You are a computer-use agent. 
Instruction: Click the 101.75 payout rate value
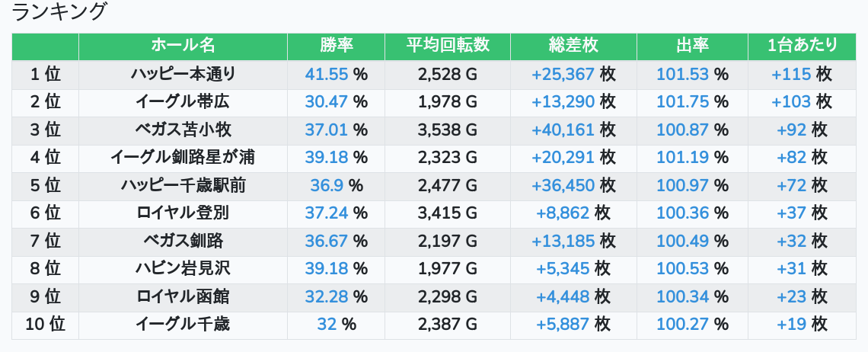tap(682, 102)
